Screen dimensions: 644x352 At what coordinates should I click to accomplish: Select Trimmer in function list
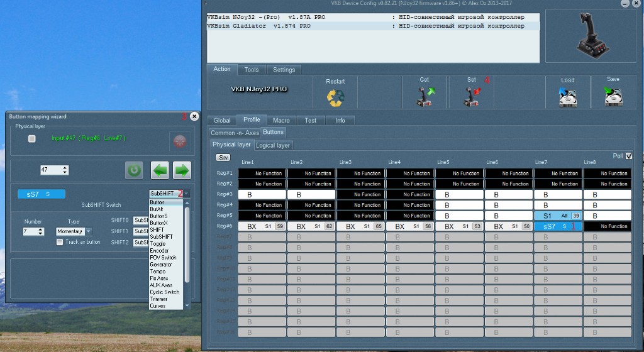[x=166, y=299]
